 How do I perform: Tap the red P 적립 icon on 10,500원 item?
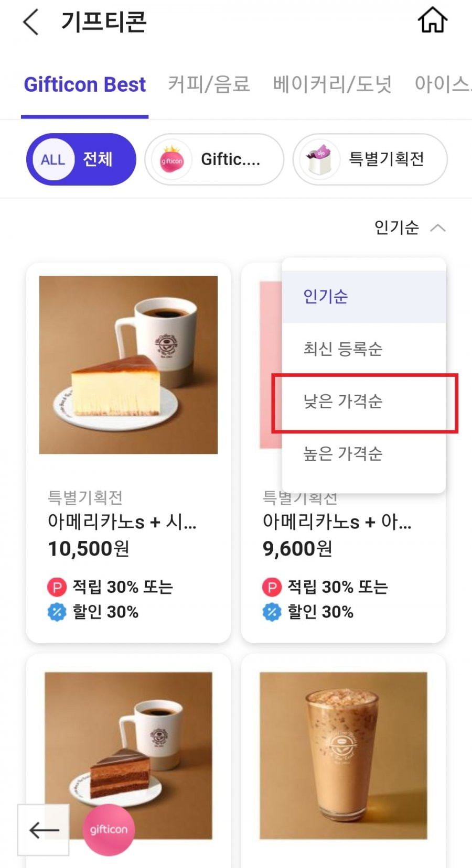click(x=57, y=587)
